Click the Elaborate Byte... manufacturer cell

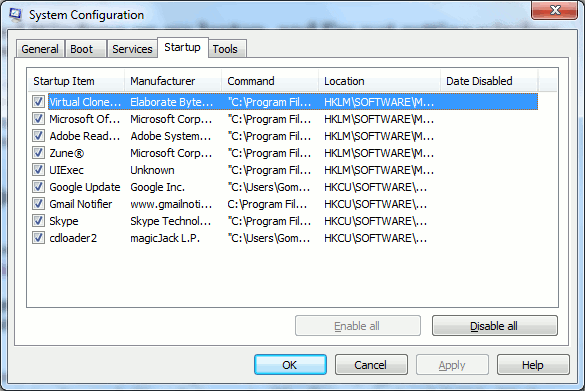coord(172,102)
